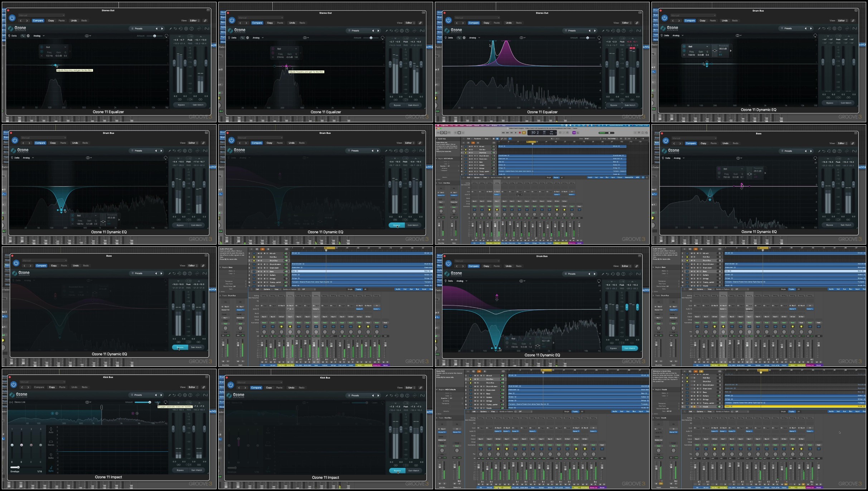Click the NI logo in tall-peaks Stereo Out window
Viewport: 868px width, 491px height.
click(x=639, y=31)
